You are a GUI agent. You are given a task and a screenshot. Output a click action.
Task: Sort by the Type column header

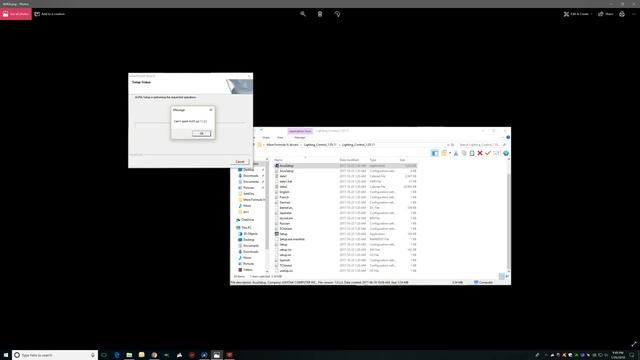(x=373, y=160)
